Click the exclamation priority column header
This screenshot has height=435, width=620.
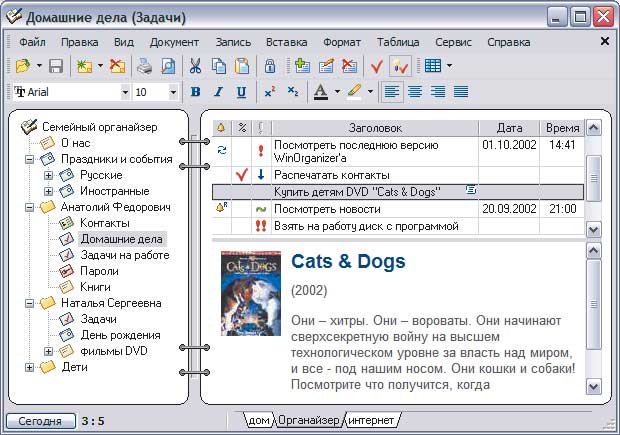pos(261,128)
